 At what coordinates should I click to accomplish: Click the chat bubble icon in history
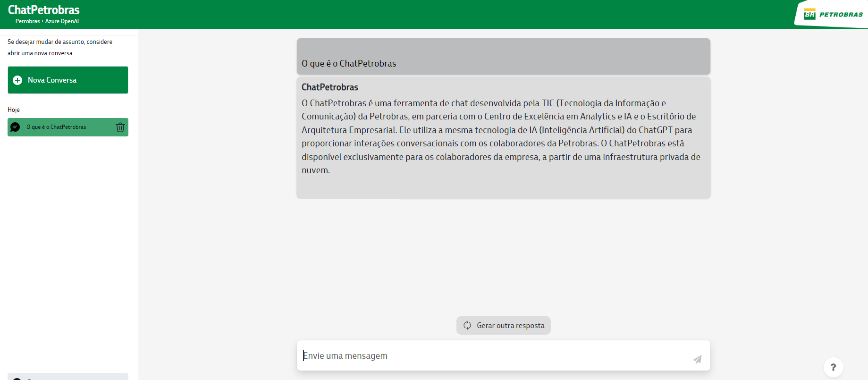(15, 127)
